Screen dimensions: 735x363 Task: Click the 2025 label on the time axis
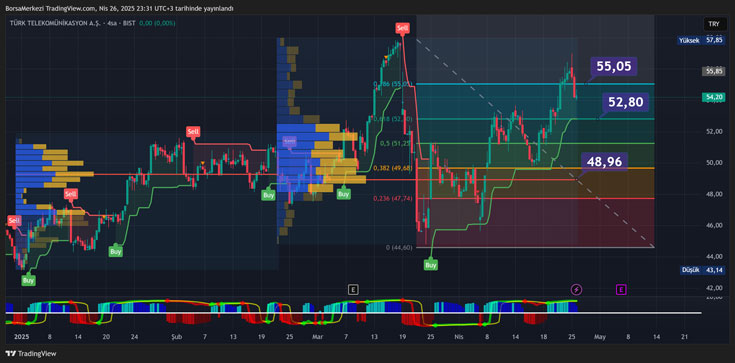(21, 337)
